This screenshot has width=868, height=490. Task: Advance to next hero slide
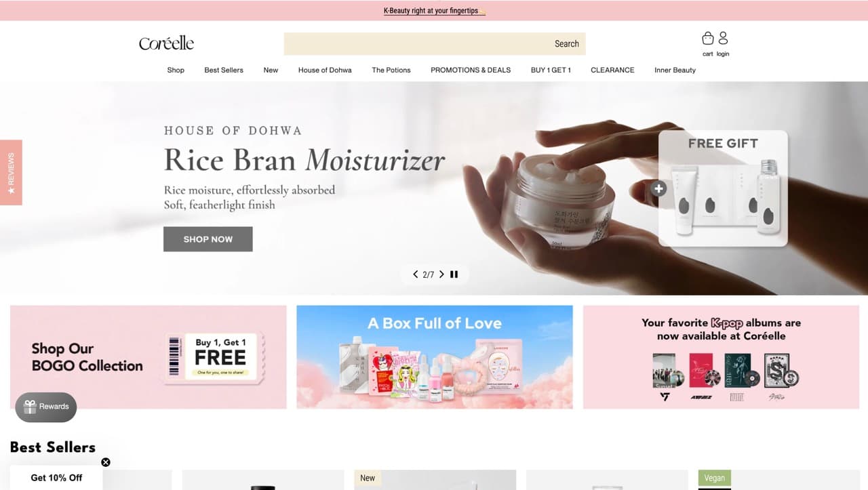coord(441,274)
